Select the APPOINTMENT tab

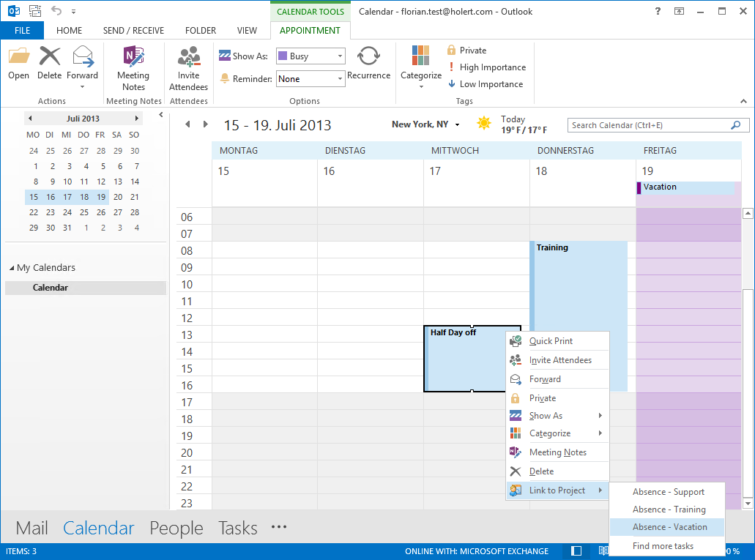(x=310, y=30)
